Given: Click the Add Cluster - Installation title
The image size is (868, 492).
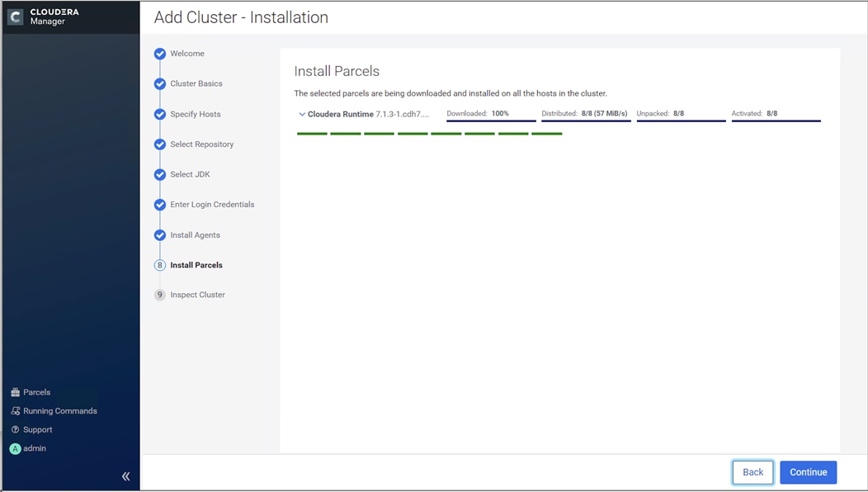Looking at the screenshot, I should [241, 17].
